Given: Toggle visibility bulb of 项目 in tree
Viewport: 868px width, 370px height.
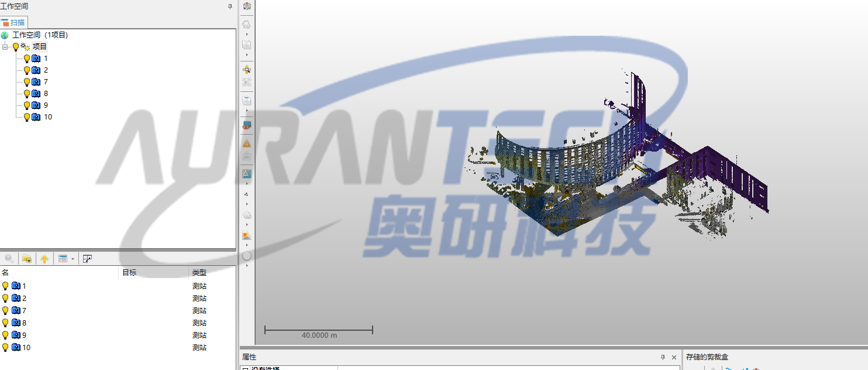Looking at the screenshot, I should [16, 47].
